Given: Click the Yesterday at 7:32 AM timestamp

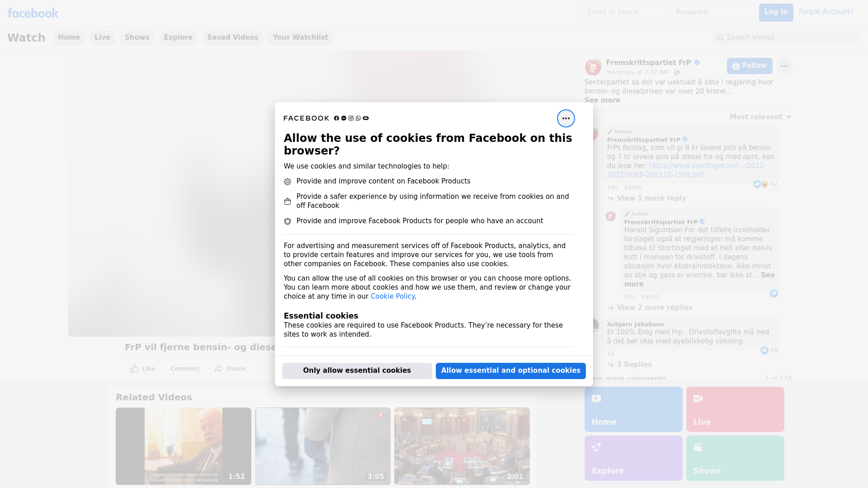Looking at the screenshot, I should click(x=637, y=72).
